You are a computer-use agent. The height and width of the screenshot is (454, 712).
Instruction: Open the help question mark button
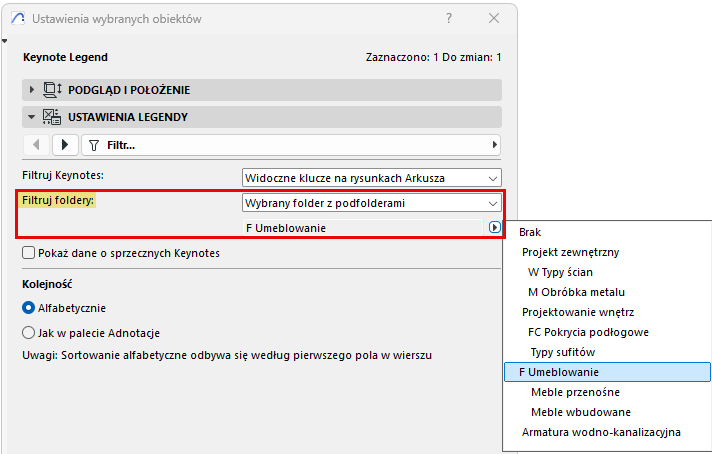[449, 18]
